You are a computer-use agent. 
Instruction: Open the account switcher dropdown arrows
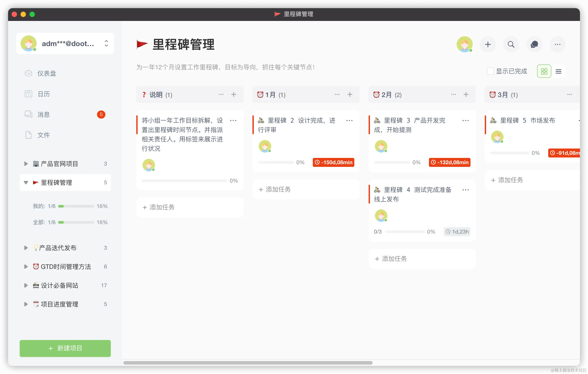(106, 43)
